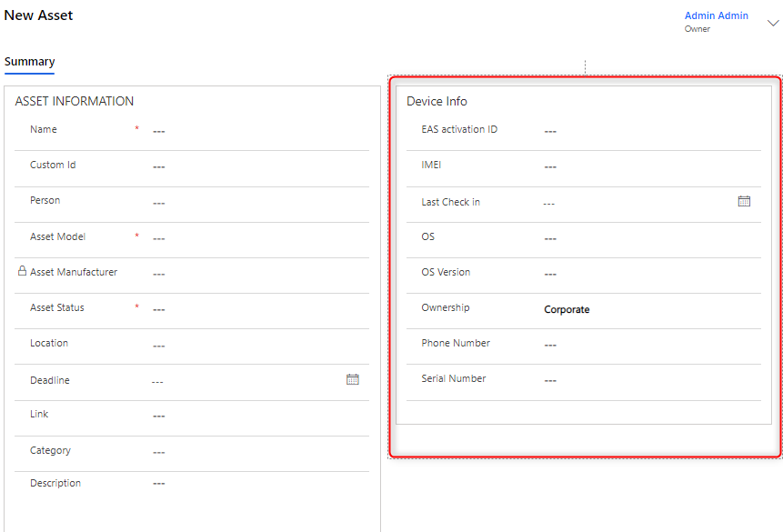
Task: Click the Custom Id input field
Action: (x=255, y=167)
